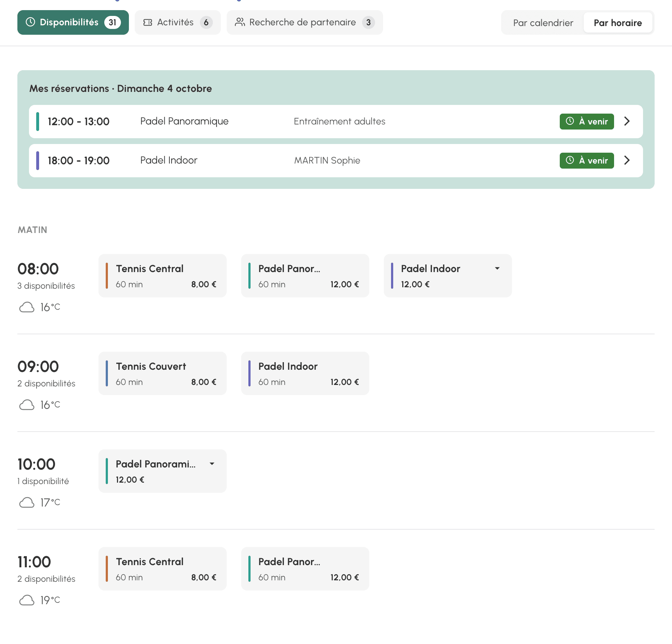
Task: Click the cloud weather icon at 10:00
Action: (27, 503)
